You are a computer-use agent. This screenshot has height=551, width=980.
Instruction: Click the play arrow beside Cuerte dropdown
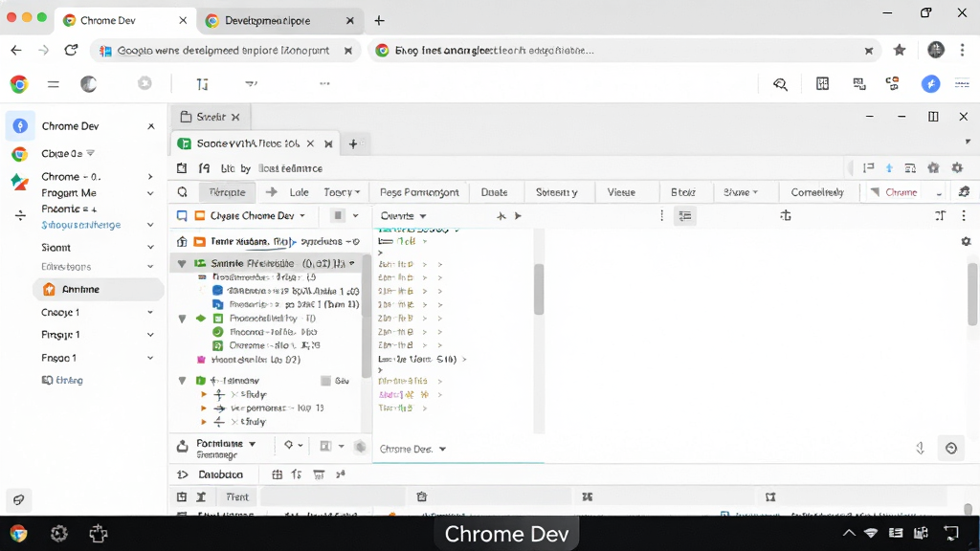[x=518, y=216]
